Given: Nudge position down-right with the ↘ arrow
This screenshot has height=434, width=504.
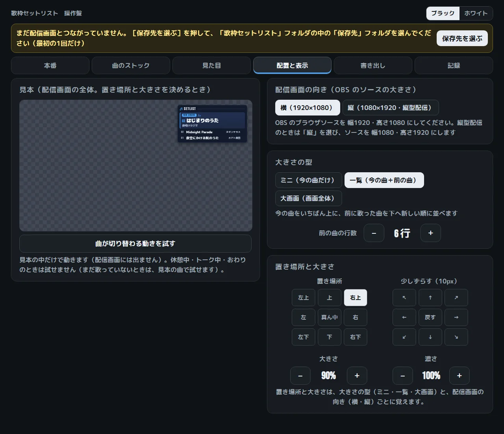Looking at the screenshot, I should [456, 337].
